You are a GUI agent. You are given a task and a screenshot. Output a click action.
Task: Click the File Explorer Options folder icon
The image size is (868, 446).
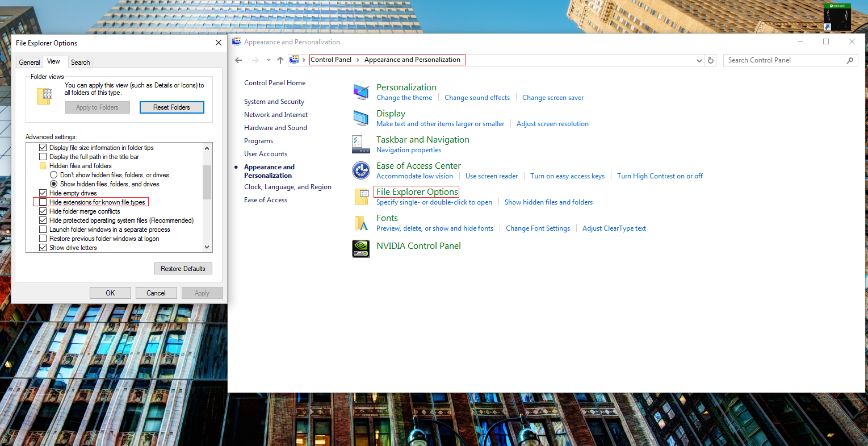pos(362,197)
